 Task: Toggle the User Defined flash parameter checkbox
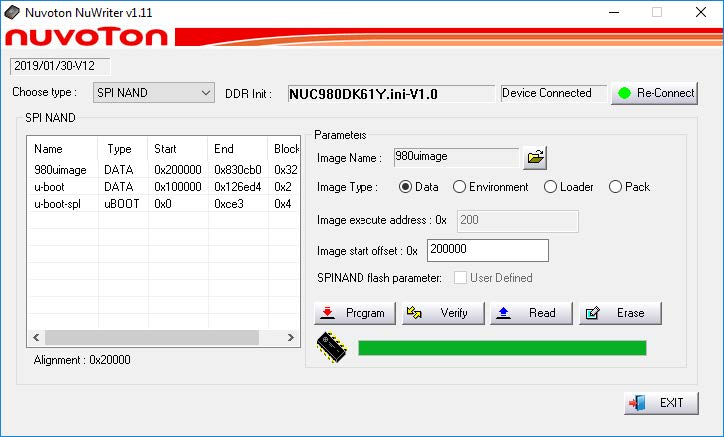coord(460,278)
